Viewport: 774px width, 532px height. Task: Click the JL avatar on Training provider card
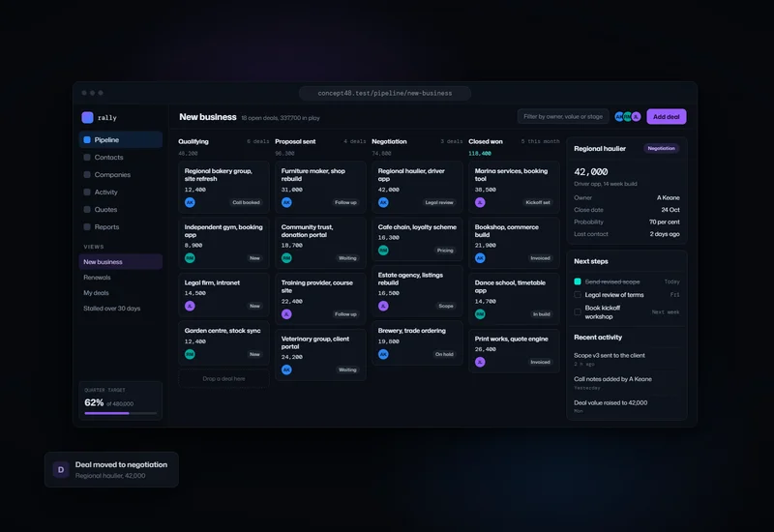[x=286, y=313]
